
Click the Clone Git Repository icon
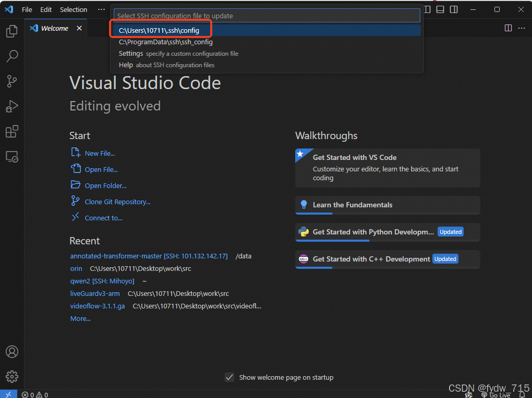pyautogui.click(x=75, y=201)
